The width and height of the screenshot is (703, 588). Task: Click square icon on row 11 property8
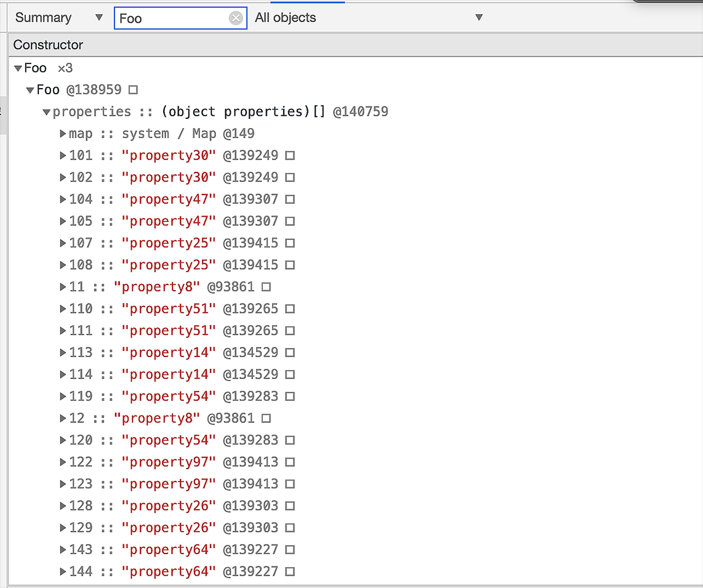[266, 287]
